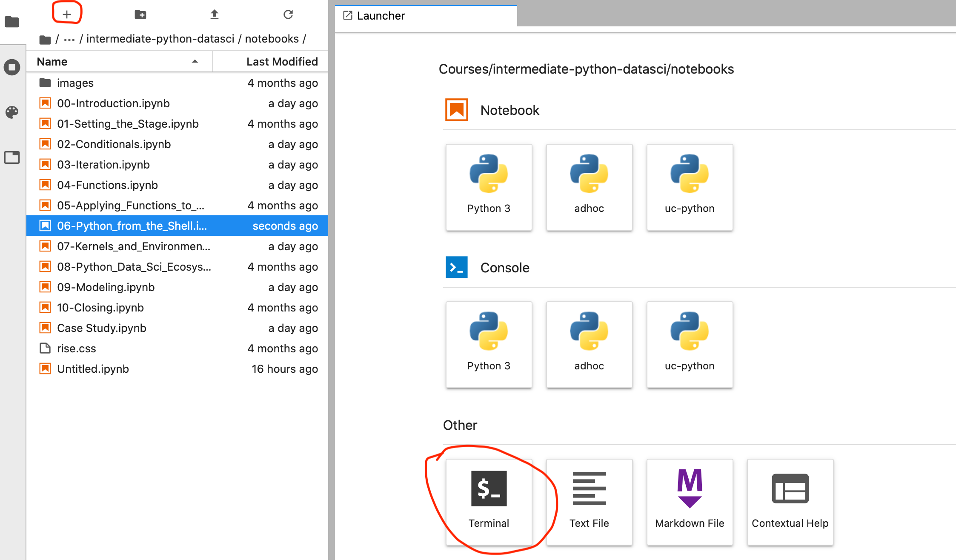Select Untitled.ipynb file

coord(177,369)
